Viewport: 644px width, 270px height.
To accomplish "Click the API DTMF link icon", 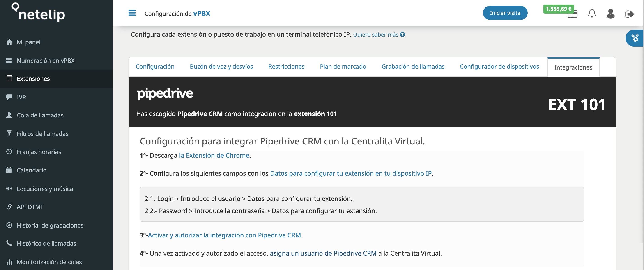I will pos(9,207).
